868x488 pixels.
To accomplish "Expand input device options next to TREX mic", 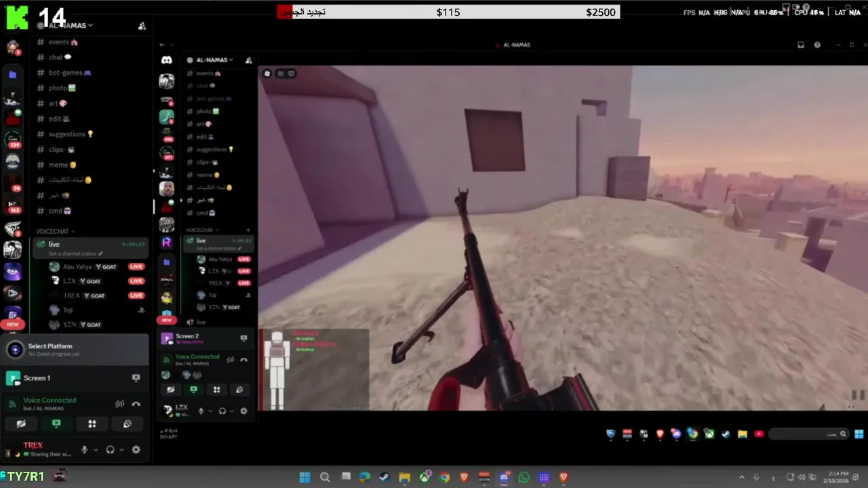I will click(95, 449).
